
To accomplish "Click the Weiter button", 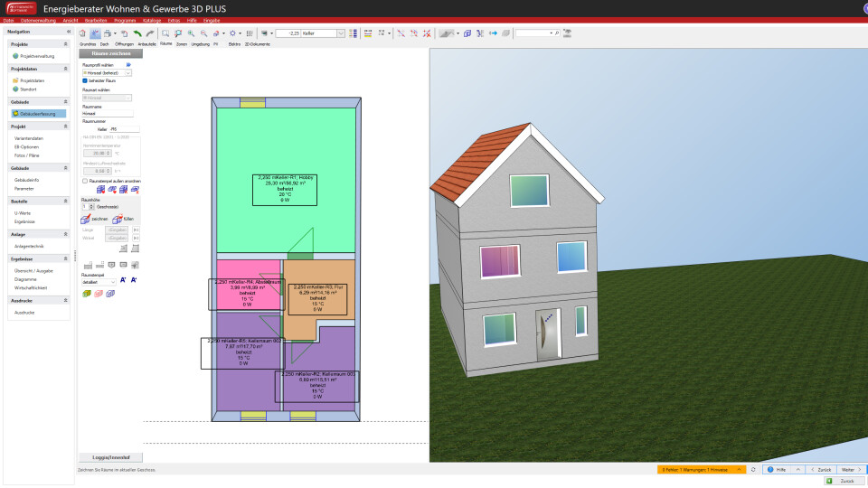I will pos(849,470).
